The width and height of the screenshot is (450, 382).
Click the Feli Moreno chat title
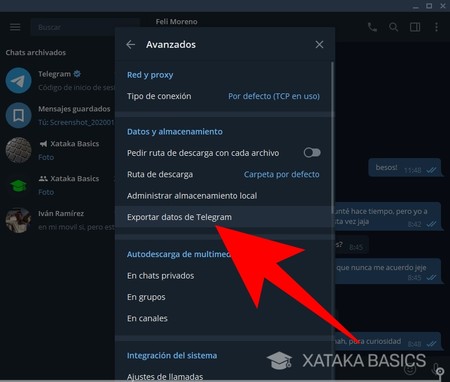(x=176, y=22)
